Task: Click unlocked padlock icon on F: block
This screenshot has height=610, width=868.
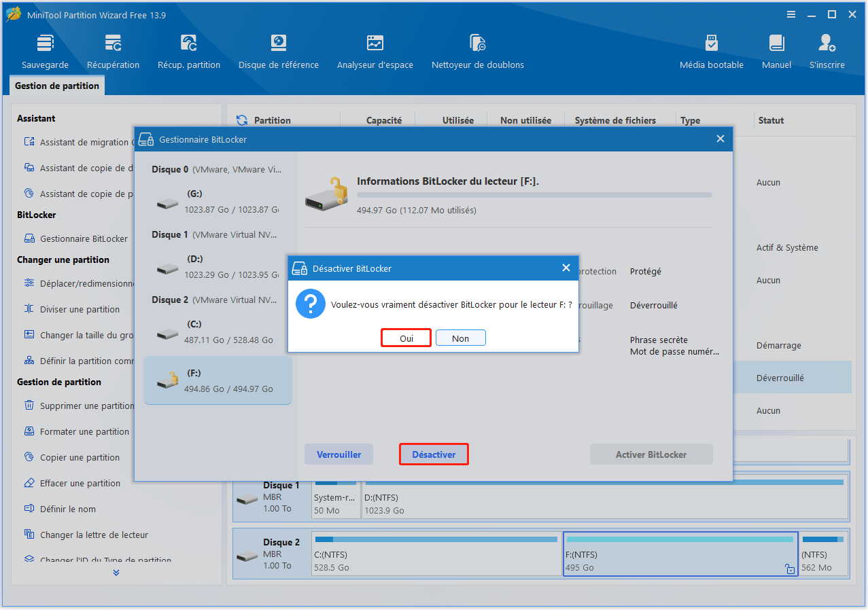Action: [x=790, y=569]
